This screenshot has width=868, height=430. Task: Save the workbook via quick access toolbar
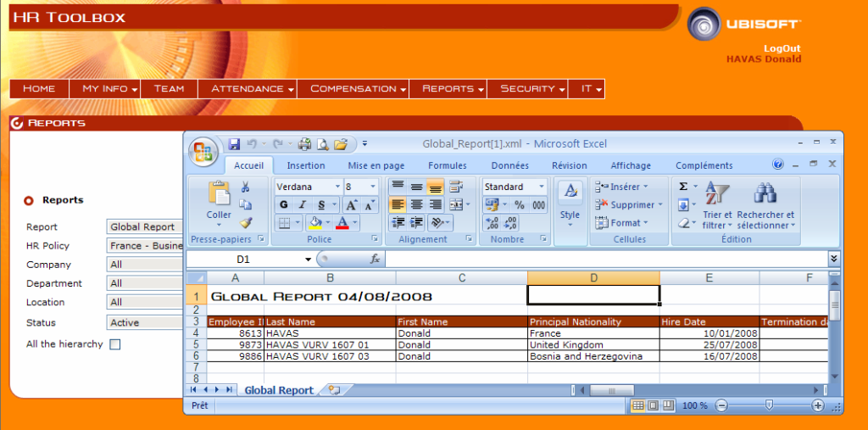tap(234, 144)
